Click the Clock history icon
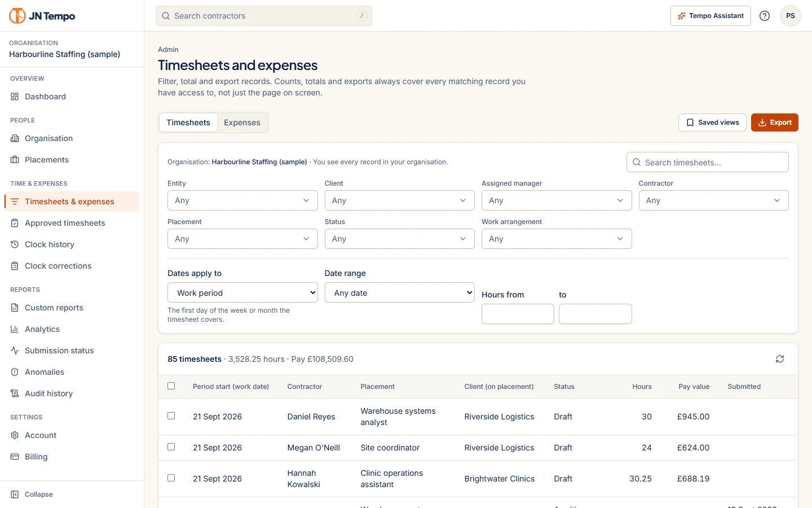 (15, 244)
